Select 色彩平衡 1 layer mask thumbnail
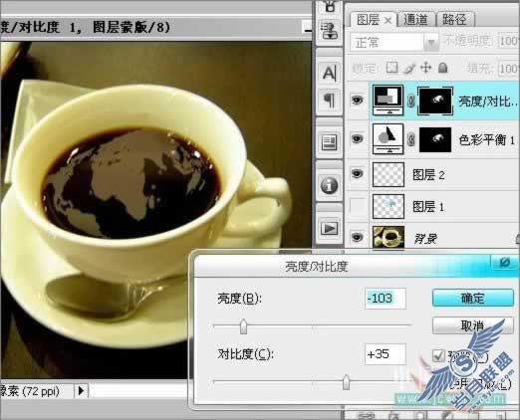Viewport: 520px width, 420px height. click(435, 139)
